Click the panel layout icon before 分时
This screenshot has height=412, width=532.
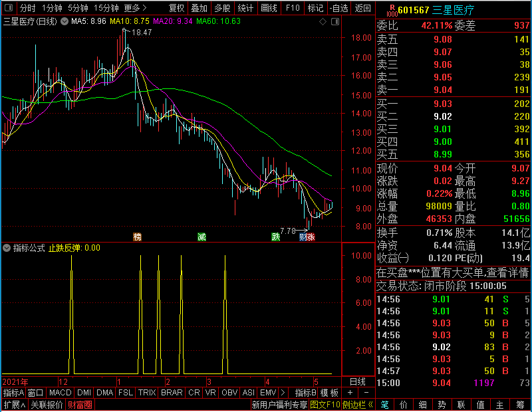click(x=9, y=7)
